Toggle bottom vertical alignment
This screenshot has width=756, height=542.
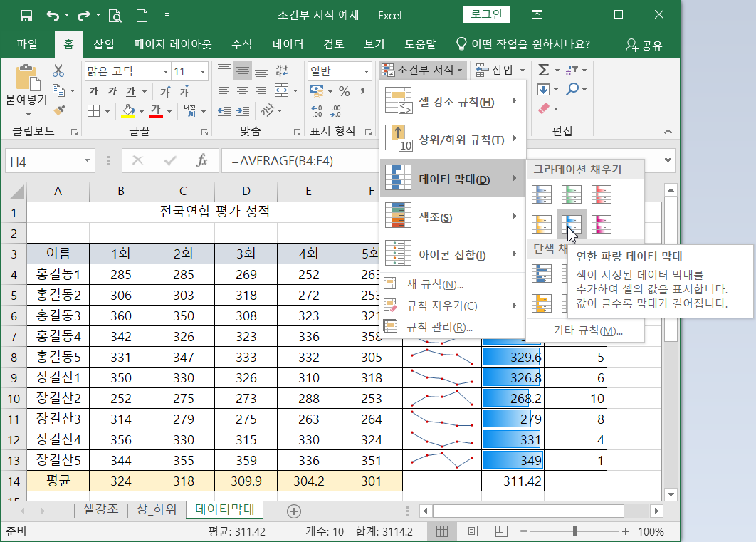point(261,71)
